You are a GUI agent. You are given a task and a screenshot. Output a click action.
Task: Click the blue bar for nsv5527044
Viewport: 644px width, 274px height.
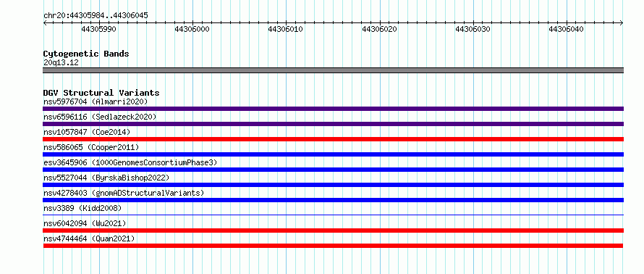[333, 185]
